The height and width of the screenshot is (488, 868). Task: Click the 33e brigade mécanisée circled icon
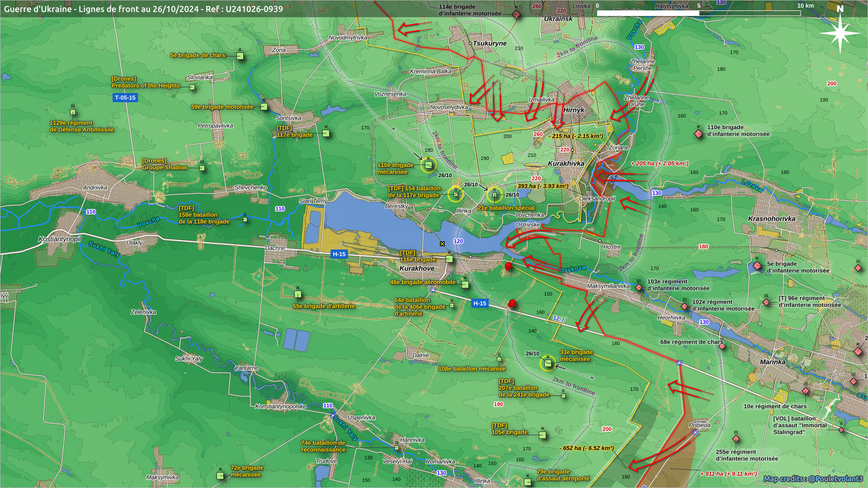(x=547, y=363)
